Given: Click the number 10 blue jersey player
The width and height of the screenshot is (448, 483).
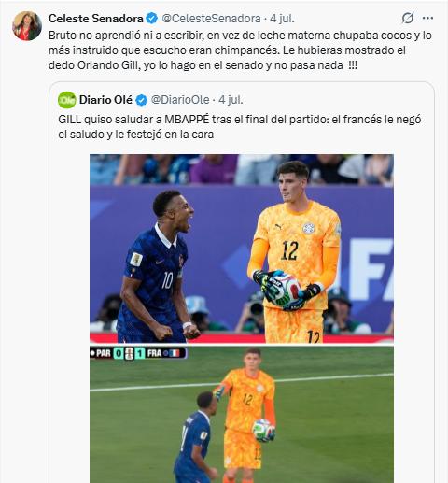Looking at the screenshot, I should [x=157, y=266].
